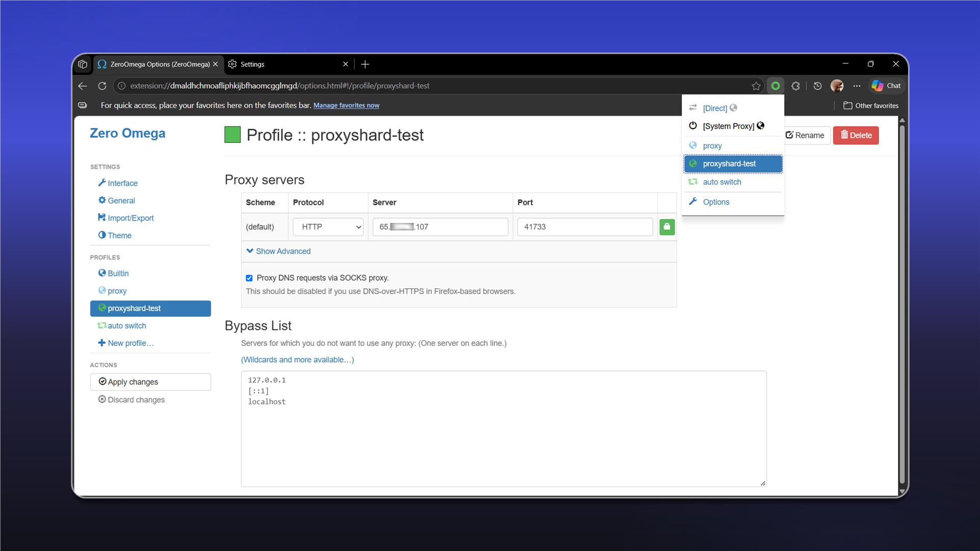
Task: Click the green lock icon beside port
Action: (x=667, y=227)
